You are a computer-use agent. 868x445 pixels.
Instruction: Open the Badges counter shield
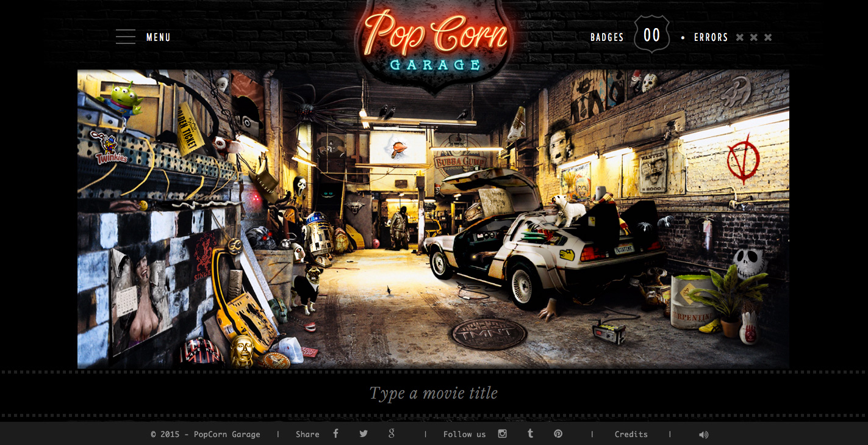[651, 35]
